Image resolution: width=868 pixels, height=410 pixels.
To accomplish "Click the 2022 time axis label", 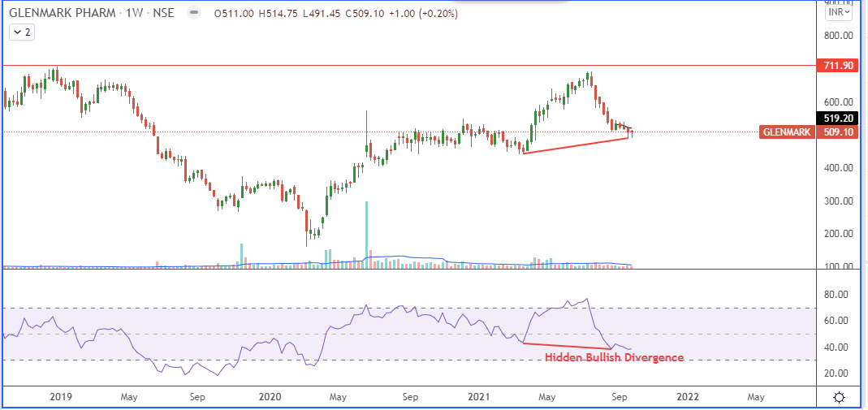I will pos(688,397).
